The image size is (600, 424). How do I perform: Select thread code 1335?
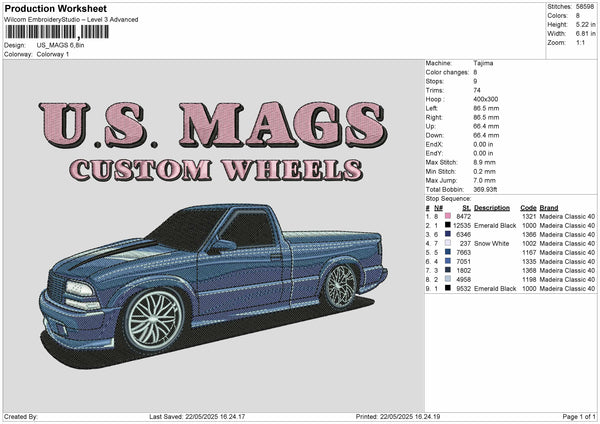click(x=529, y=261)
